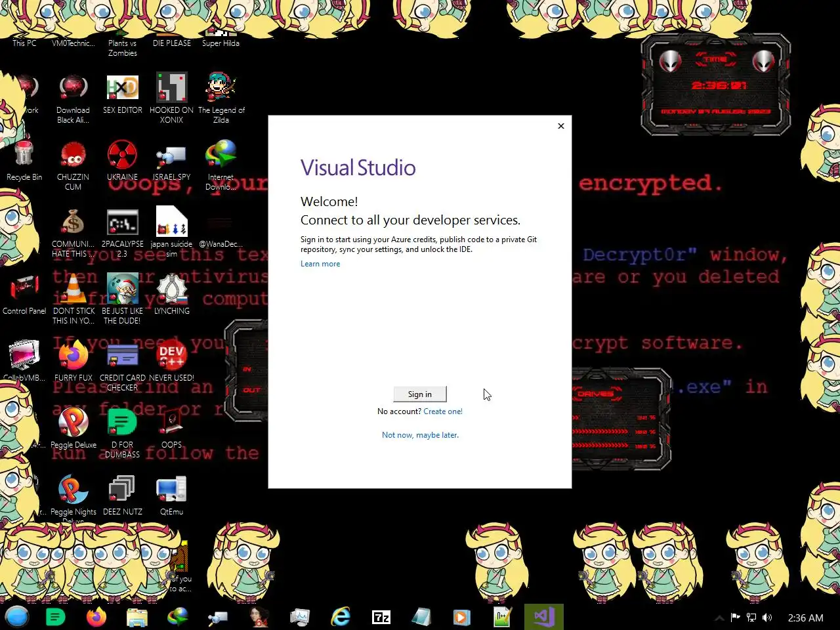Select The Legend of Zilda desktop icon
This screenshot has width=840, height=630.
click(x=221, y=98)
